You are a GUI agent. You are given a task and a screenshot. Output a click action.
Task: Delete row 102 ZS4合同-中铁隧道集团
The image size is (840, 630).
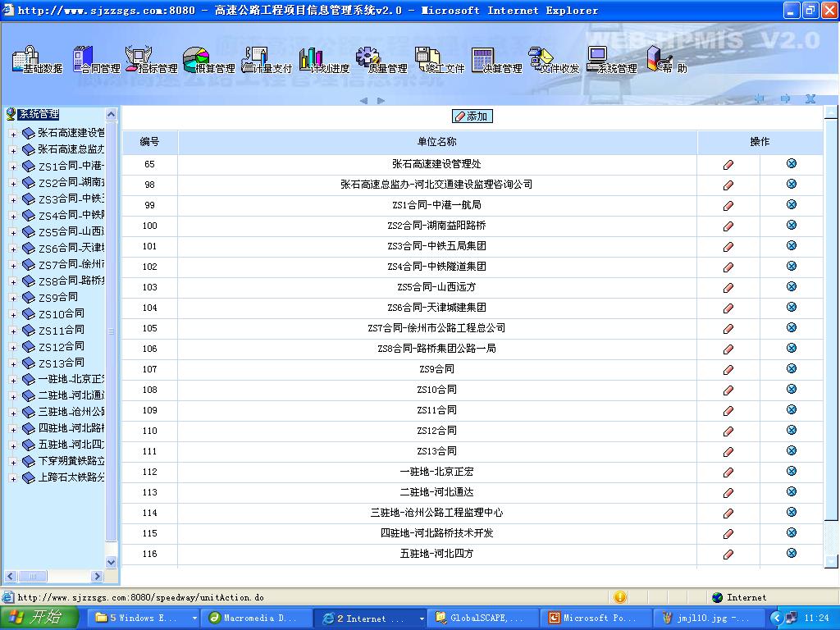point(792,266)
